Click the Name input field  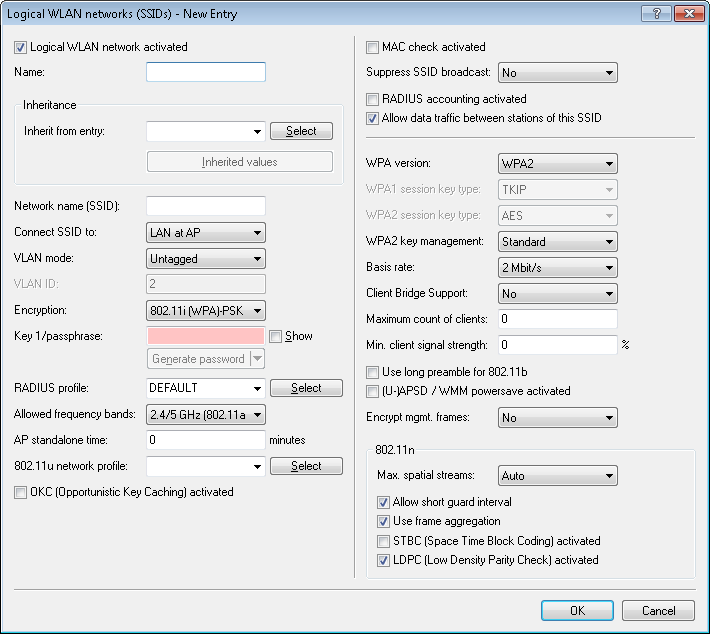[205, 72]
